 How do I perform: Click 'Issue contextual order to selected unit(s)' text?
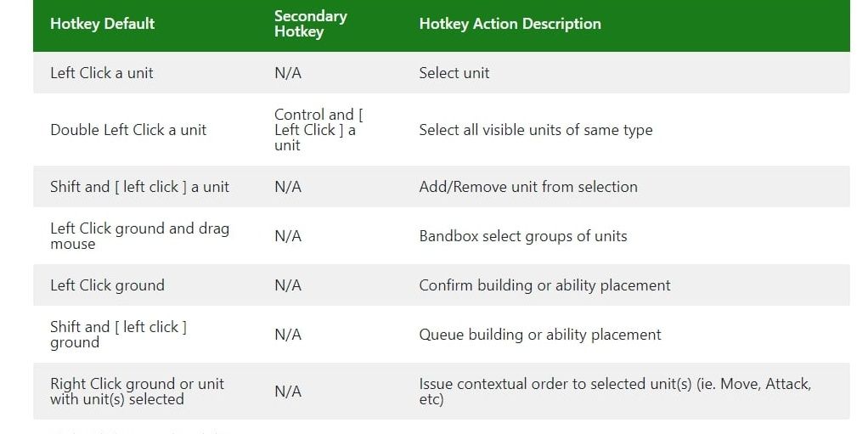[615, 392]
